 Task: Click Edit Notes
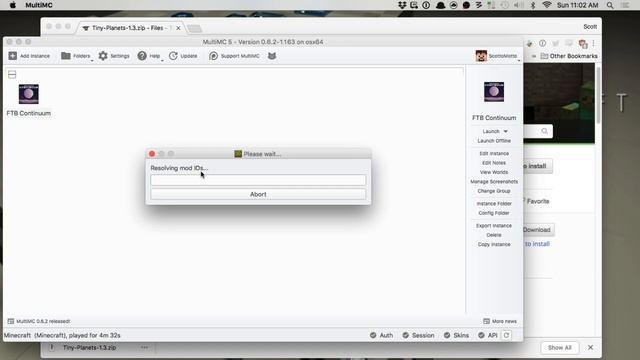pos(494,163)
